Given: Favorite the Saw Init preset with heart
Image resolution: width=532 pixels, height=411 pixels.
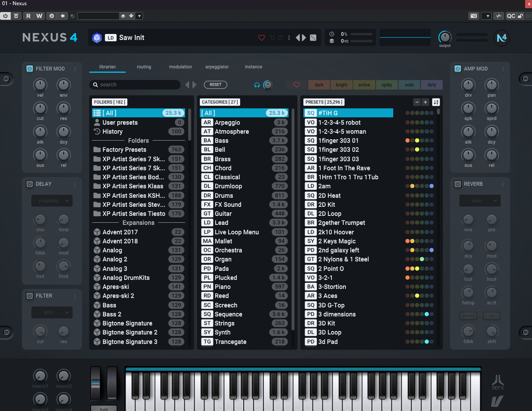Looking at the screenshot, I should click(261, 38).
